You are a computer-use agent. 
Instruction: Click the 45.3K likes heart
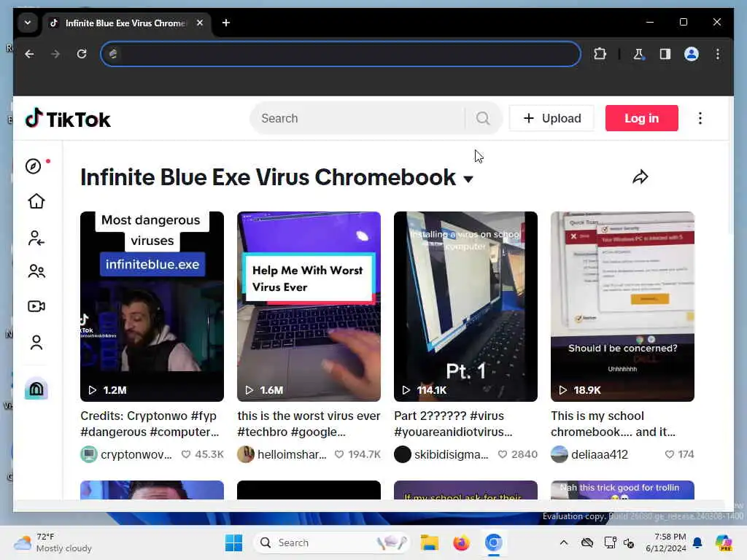pos(186,454)
